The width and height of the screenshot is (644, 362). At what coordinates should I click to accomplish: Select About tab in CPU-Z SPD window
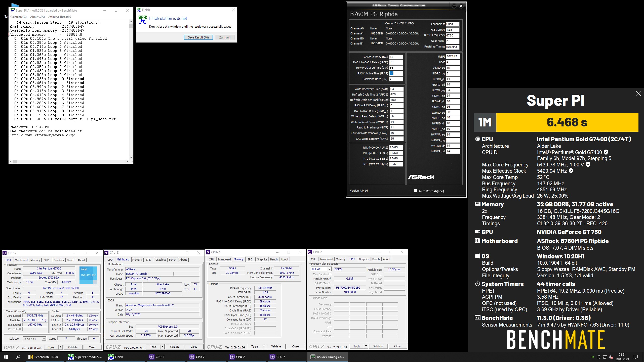tap(387, 259)
